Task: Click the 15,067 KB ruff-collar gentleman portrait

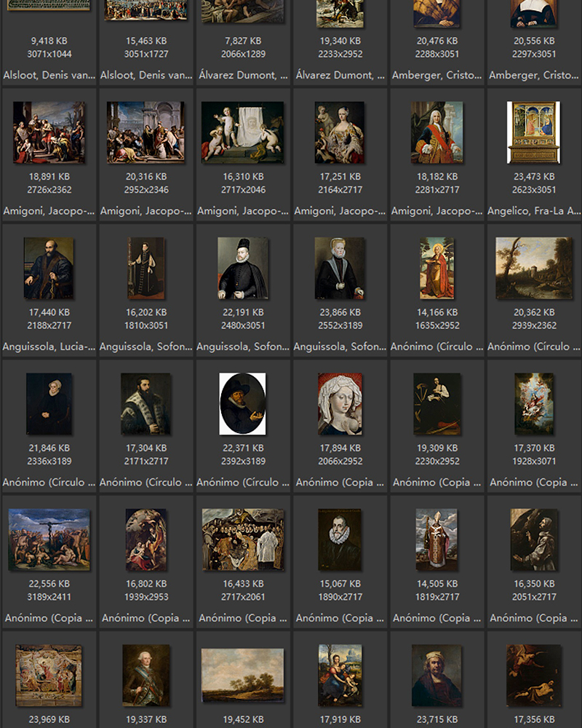Action: pyautogui.click(x=340, y=539)
